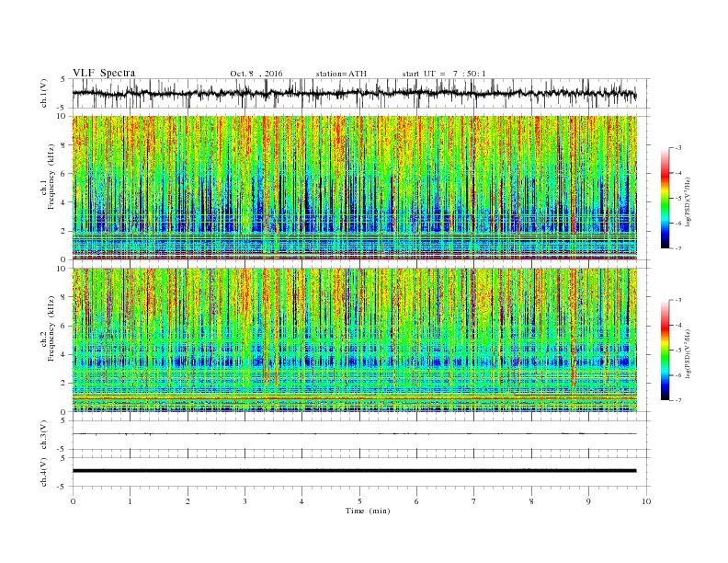The height and width of the screenshot is (563, 728).
Task: Select the "start UT = 7 :50: 1" text
Action: [444, 74]
